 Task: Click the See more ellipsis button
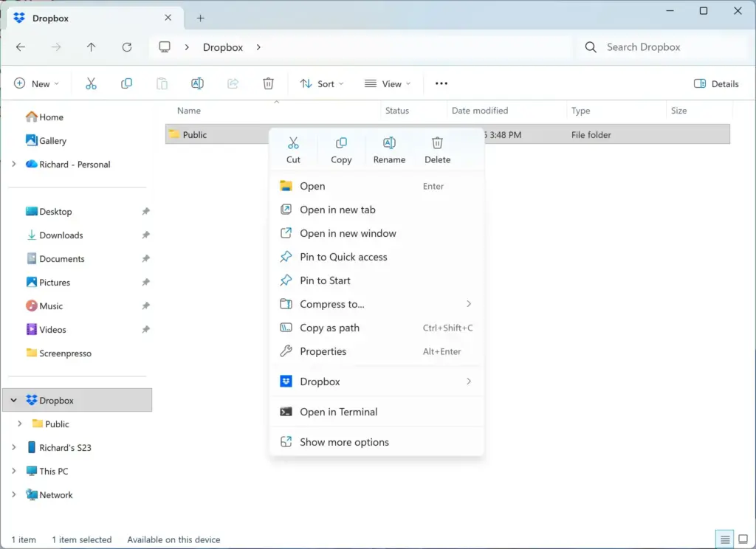pyautogui.click(x=441, y=83)
